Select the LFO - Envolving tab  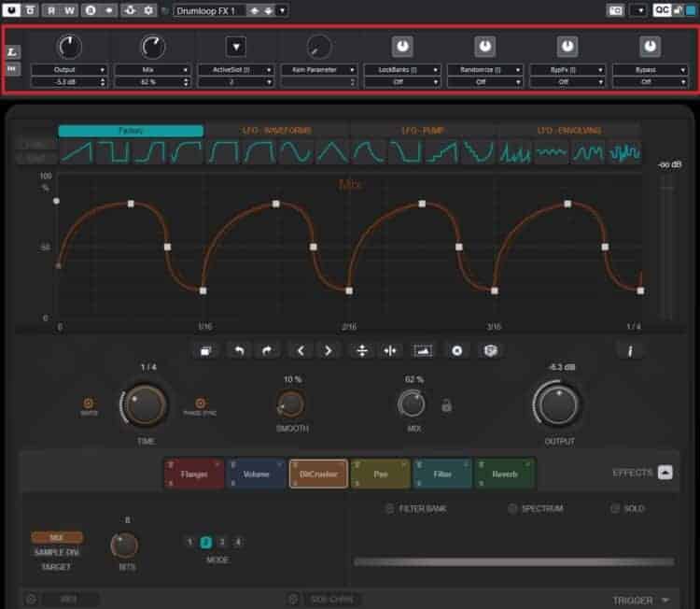(x=569, y=131)
